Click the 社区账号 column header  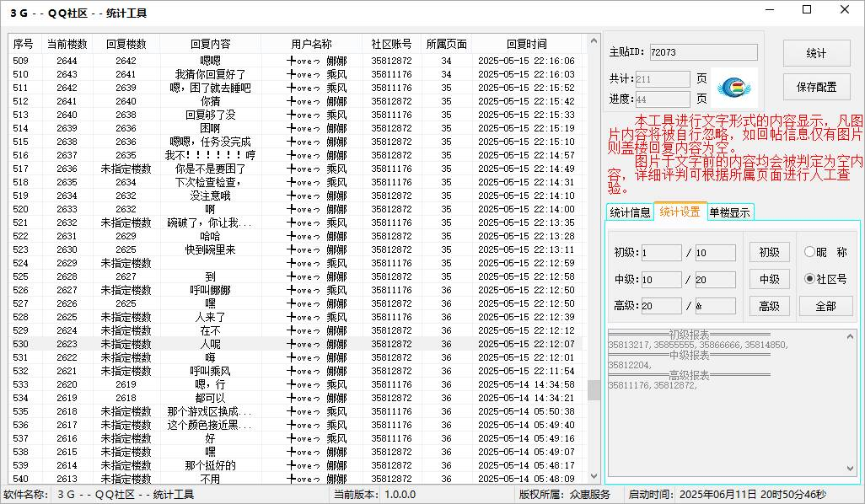[391, 44]
